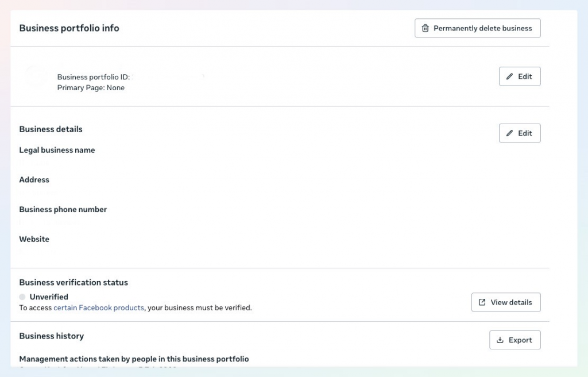Open View details for verification status
This screenshot has width=588, height=377.
tap(506, 302)
